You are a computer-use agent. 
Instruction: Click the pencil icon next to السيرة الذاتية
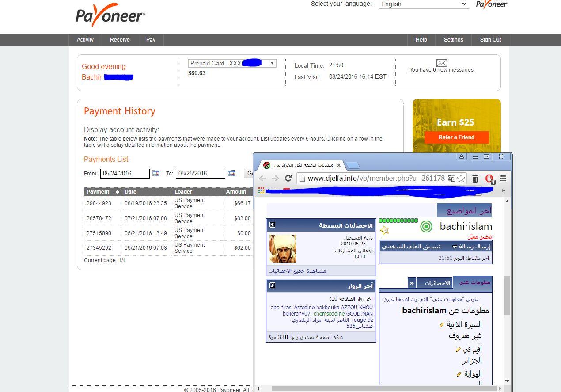441,325
